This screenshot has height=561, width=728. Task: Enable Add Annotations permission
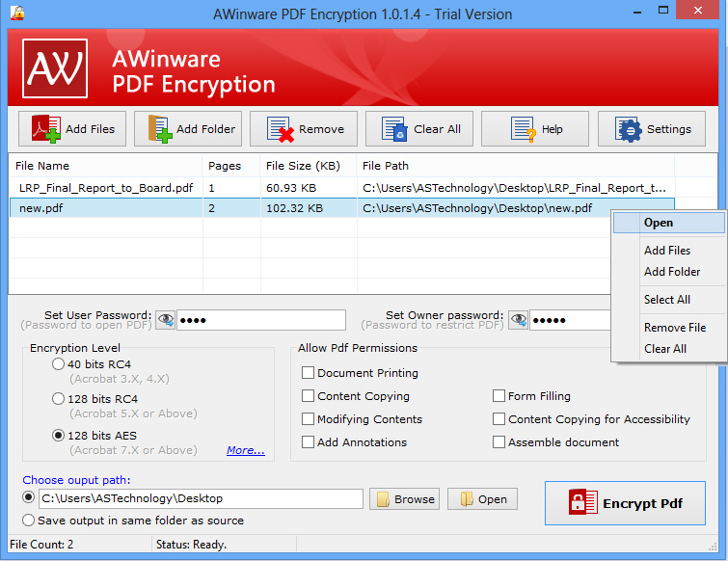(x=308, y=441)
